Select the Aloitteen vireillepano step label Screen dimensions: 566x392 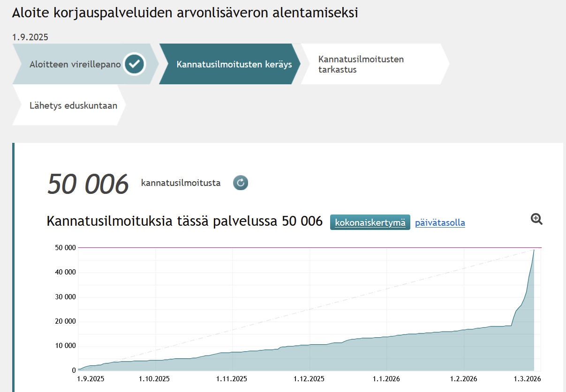coord(75,65)
